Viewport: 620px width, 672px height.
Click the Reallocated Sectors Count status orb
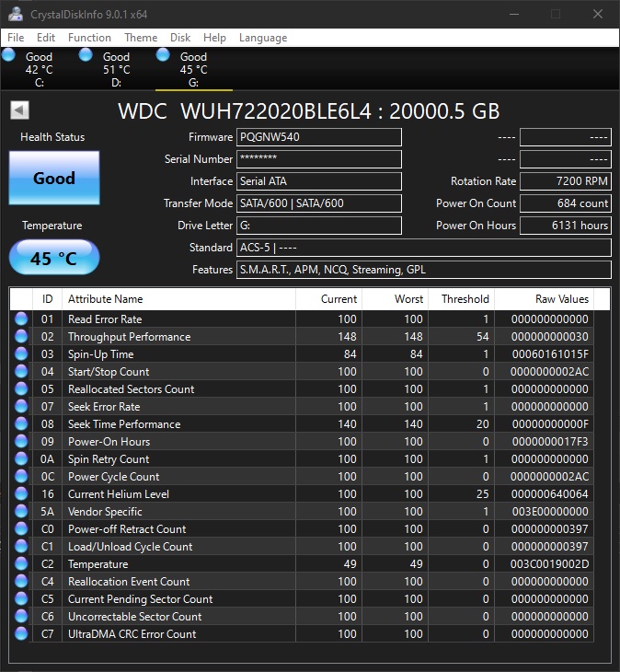tap(21, 388)
